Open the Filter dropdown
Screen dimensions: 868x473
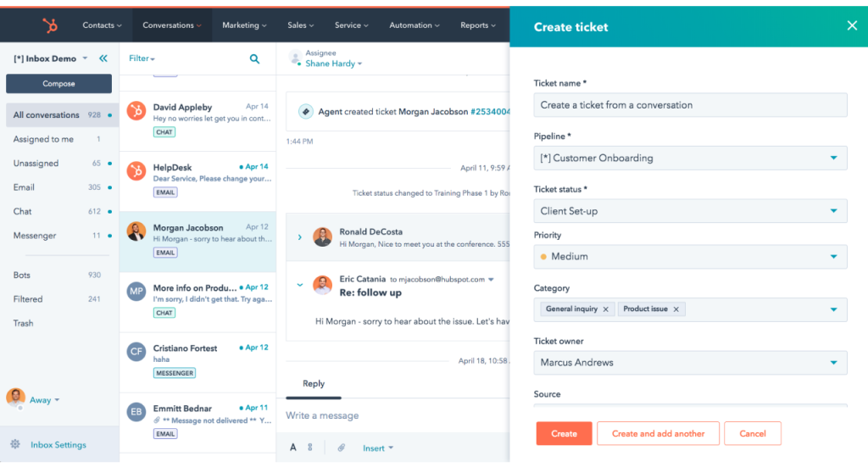[x=142, y=58]
